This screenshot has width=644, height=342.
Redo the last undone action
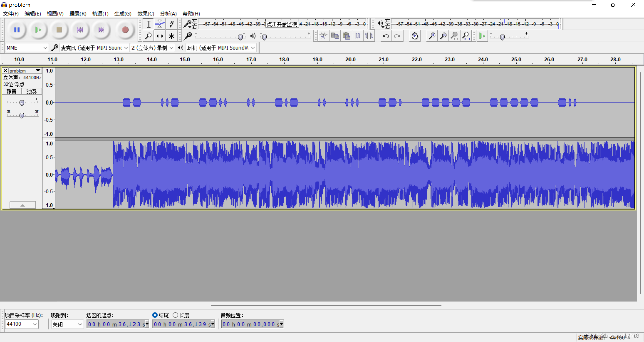[x=397, y=36]
